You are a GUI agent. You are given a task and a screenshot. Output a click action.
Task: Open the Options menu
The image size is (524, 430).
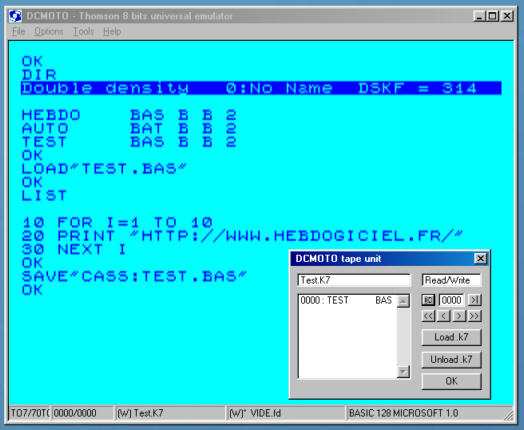click(49, 32)
